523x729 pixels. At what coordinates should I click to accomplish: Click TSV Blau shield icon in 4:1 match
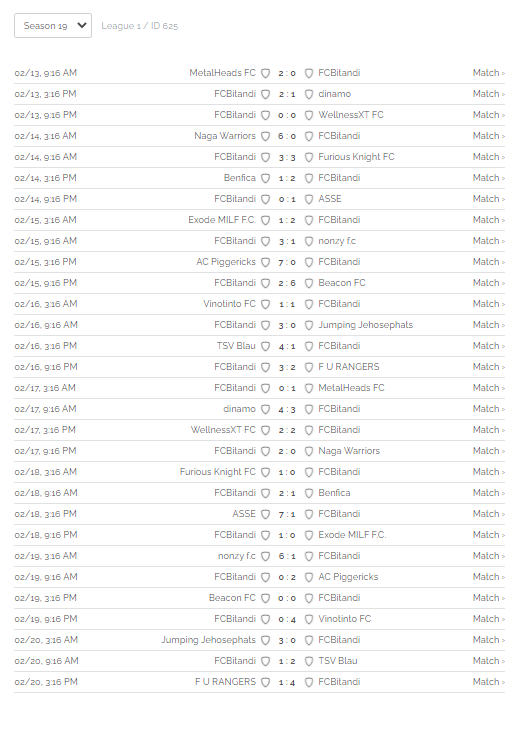pyautogui.click(x=265, y=346)
